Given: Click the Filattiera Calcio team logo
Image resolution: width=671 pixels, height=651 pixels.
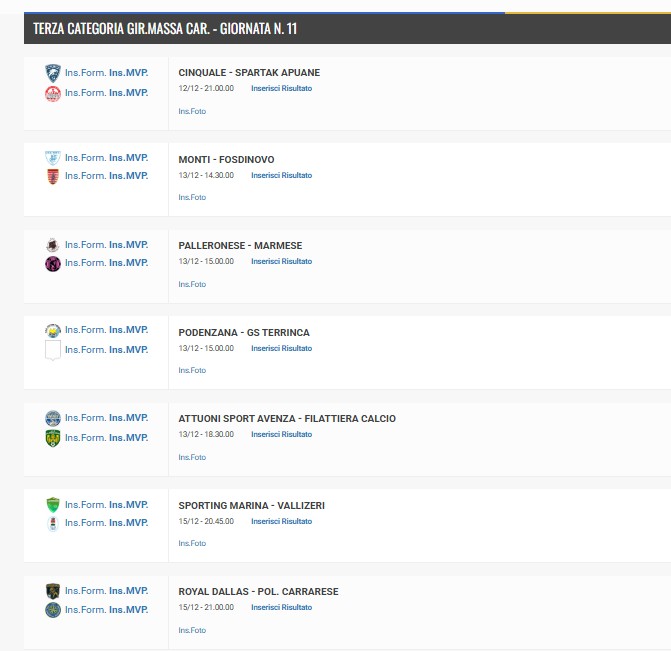Looking at the screenshot, I should 53,438.
